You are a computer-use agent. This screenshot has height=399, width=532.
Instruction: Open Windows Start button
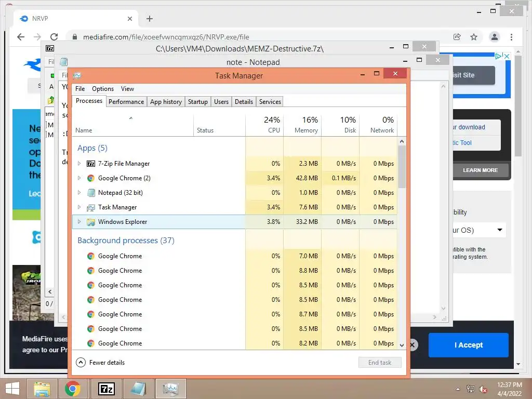[x=12, y=389]
